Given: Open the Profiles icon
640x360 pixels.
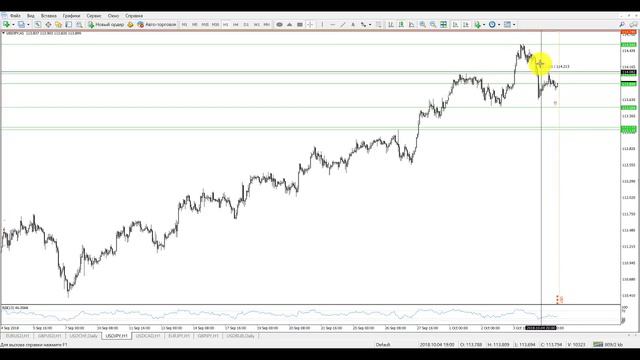Looking at the screenshot, I should (x=21, y=24).
